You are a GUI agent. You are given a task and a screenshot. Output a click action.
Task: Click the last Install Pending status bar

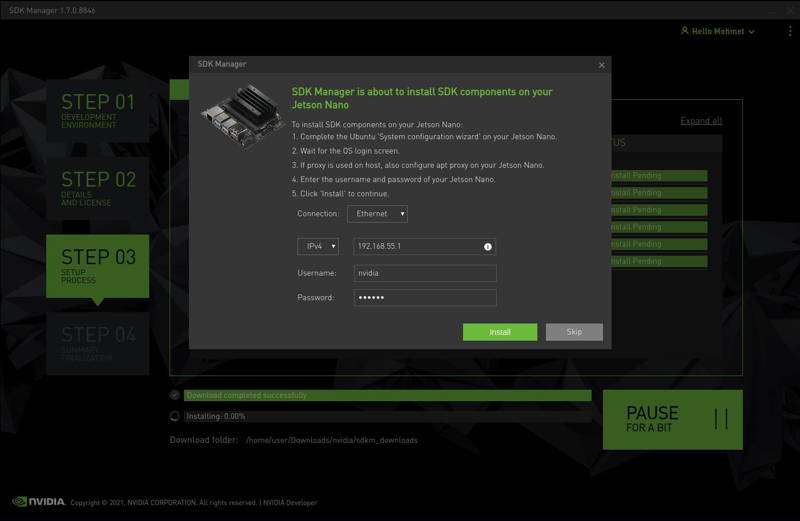coord(659,261)
